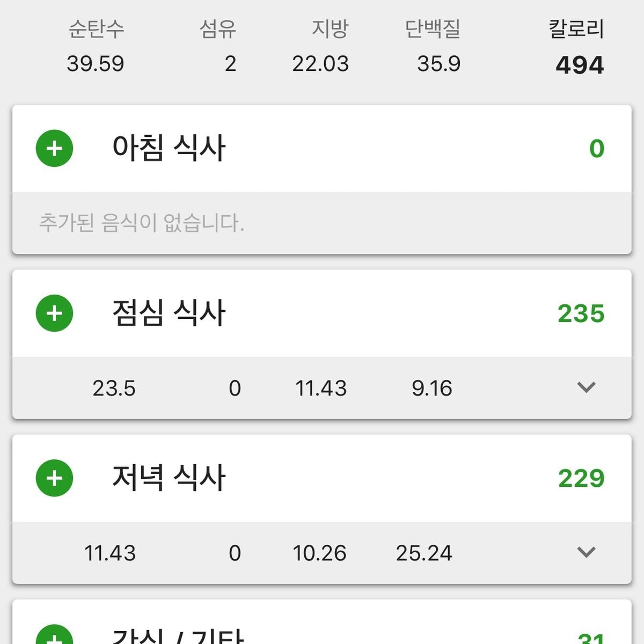Viewport: 644px width, 644px height.
Task: Select the 저녁 식사 meal title
Action: (169, 478)
